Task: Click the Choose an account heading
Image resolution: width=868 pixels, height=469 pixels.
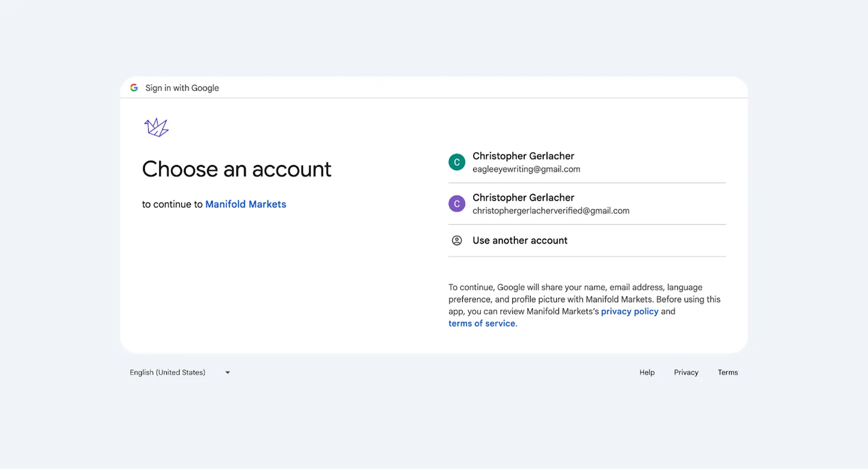Action: (x=237, y=169)
